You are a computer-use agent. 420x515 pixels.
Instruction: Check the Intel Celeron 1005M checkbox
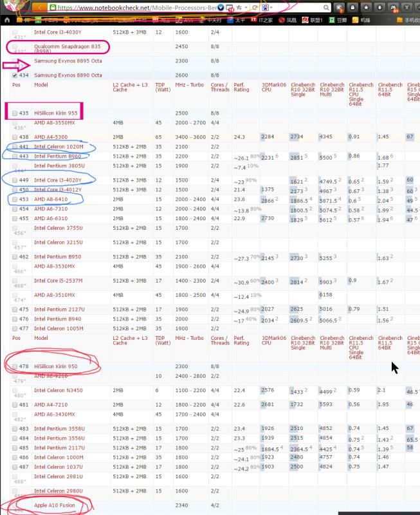pos(14,328)
